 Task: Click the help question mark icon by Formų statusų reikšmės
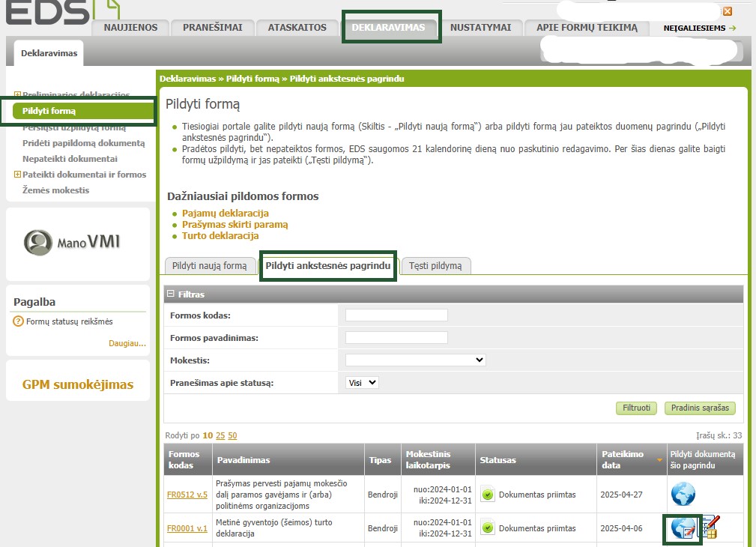pos(19,322)
